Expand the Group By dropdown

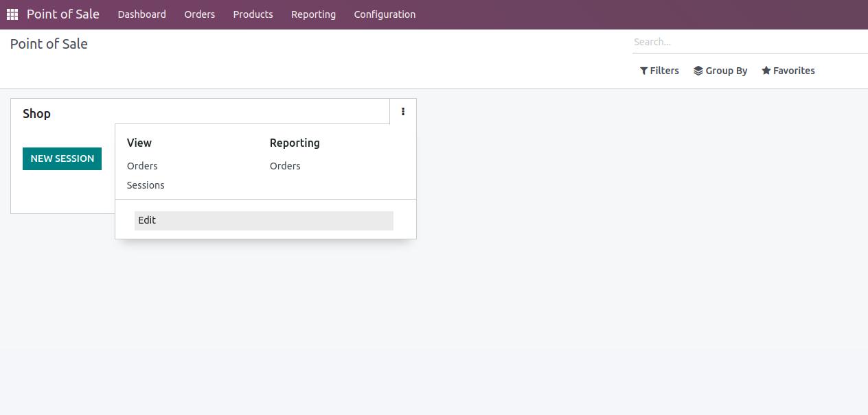pyautogui.click(x=720, y=71)
